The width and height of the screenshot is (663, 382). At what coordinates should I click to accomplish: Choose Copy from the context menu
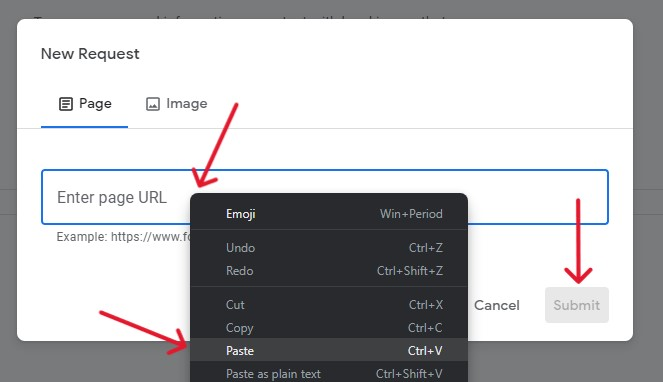pos(329,328)
